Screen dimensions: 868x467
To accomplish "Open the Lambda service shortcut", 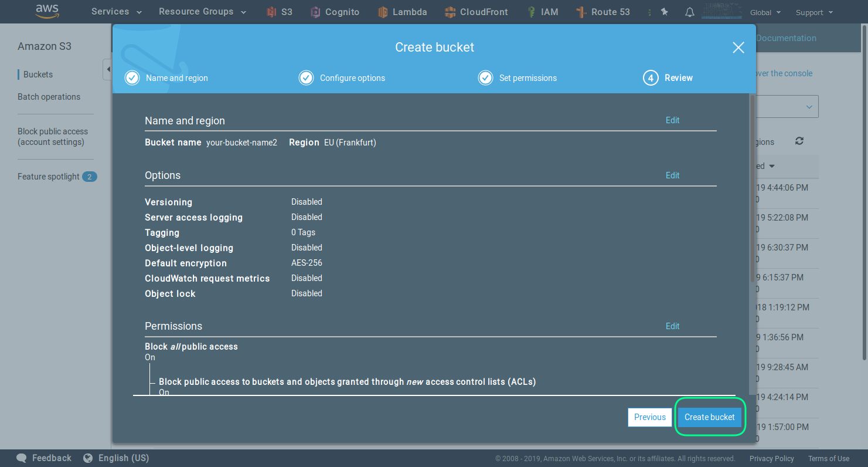I will (402, 12).
